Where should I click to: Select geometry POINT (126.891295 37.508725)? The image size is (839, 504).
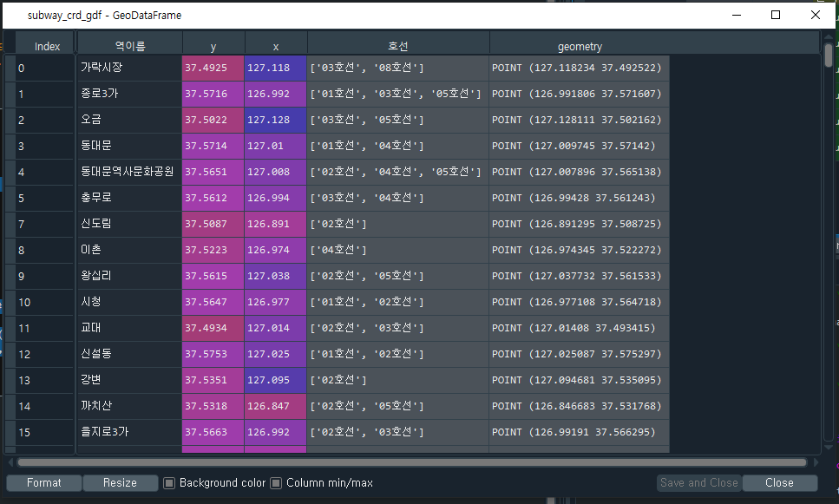click(580, 224)
